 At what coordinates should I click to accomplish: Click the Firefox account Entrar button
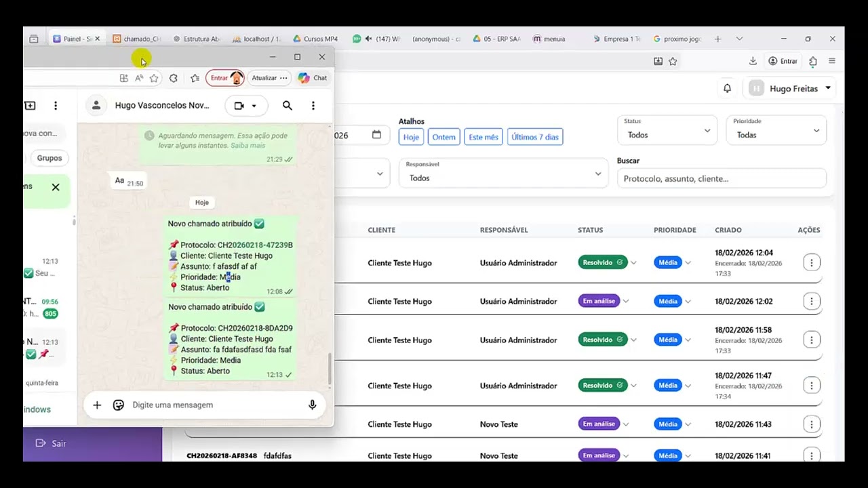coord(783,61)
